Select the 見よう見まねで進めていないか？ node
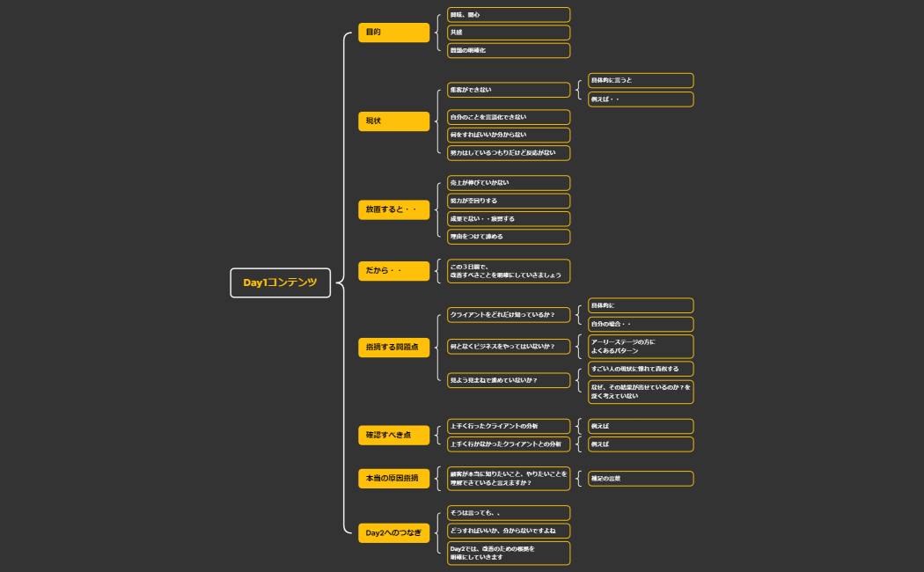 click(508, 380)
